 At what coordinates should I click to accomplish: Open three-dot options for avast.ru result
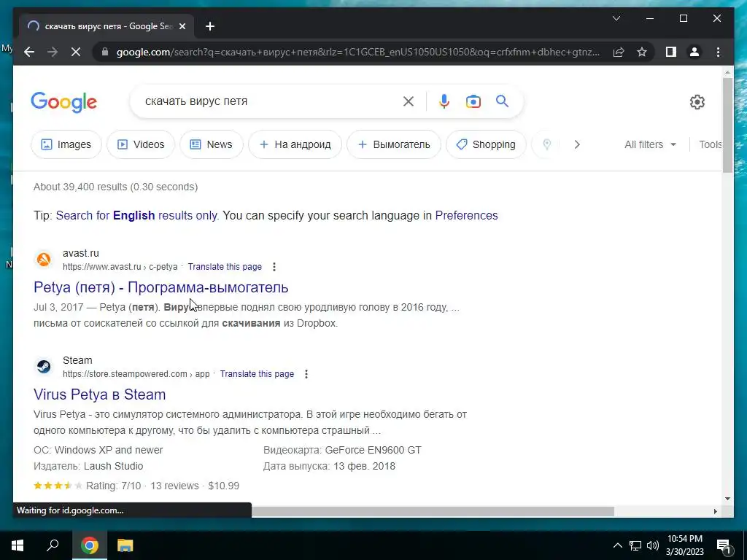tap(274, 267)
